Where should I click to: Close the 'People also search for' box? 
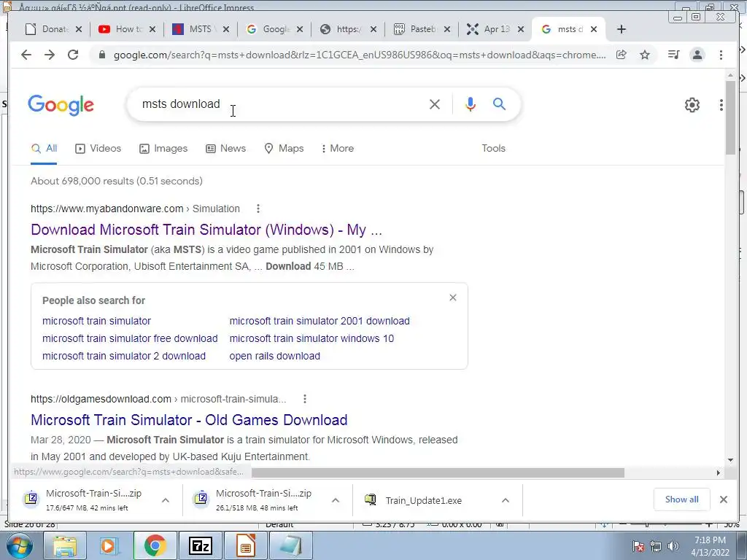point(452,297)
